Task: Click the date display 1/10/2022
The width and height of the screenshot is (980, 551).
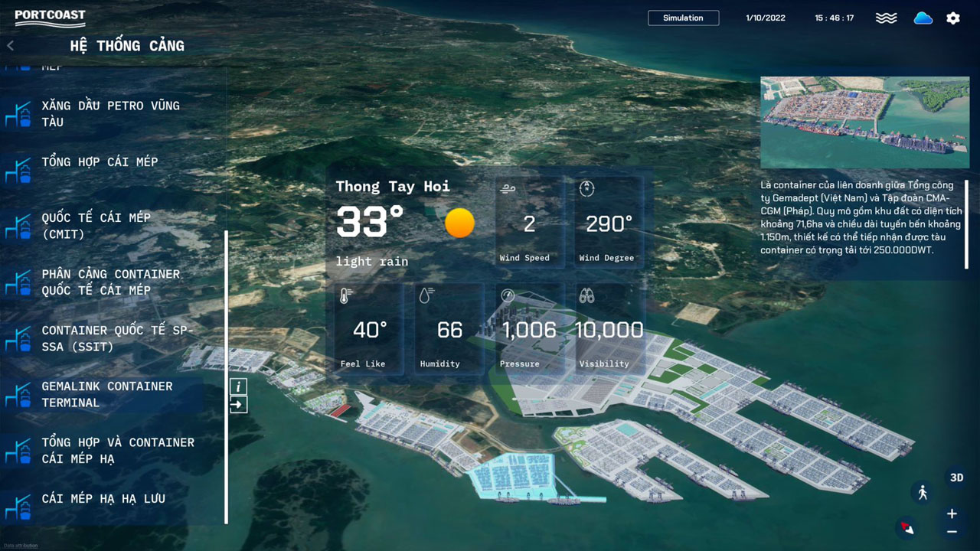Action: coord(766,18)
